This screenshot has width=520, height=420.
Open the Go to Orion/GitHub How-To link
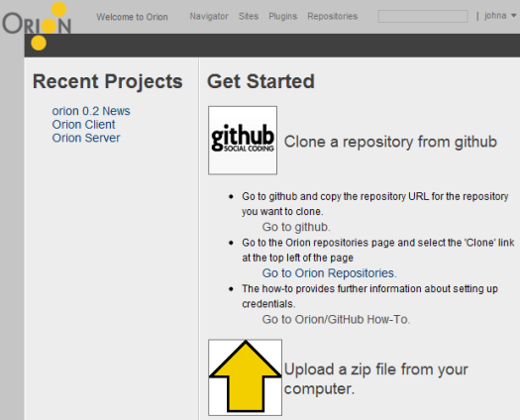tap(336, 320)
